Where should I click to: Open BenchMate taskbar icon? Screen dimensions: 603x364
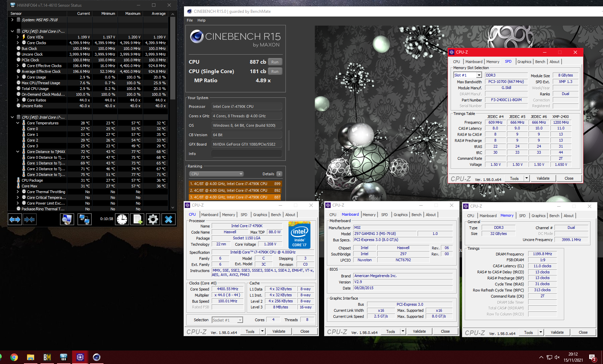[47, 357]
